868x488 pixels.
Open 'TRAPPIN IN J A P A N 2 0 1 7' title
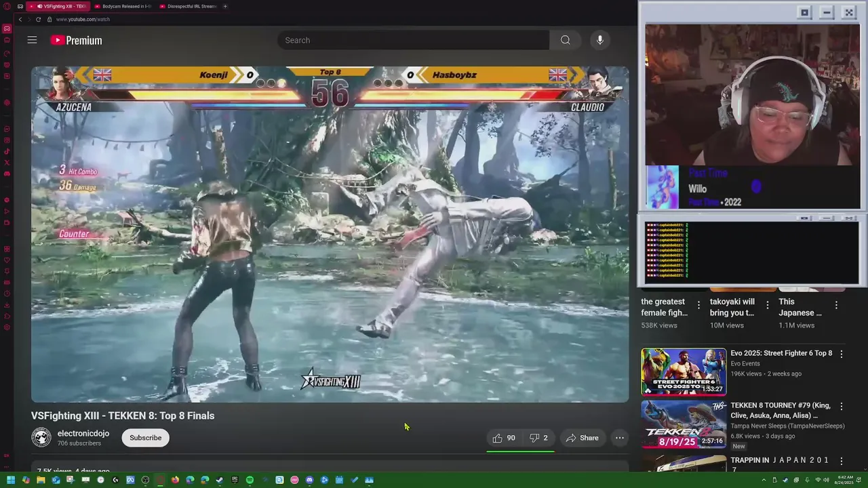click(780, 464)
